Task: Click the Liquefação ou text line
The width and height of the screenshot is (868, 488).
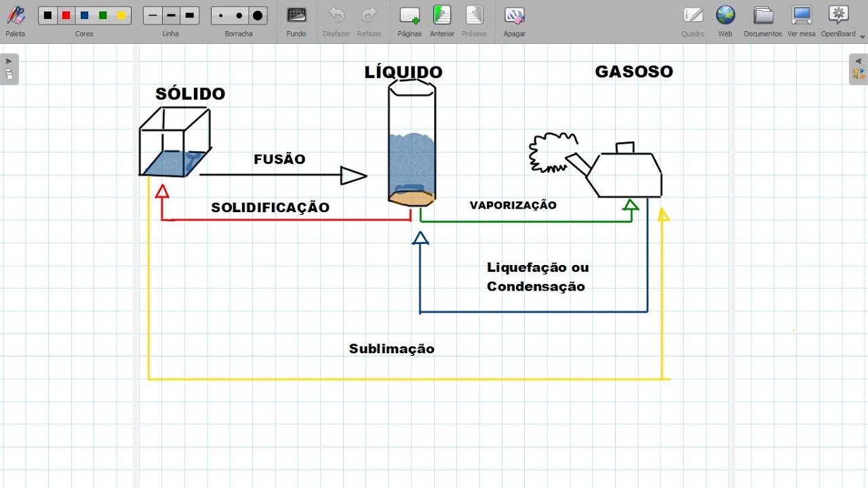Action: pos(538,268)
